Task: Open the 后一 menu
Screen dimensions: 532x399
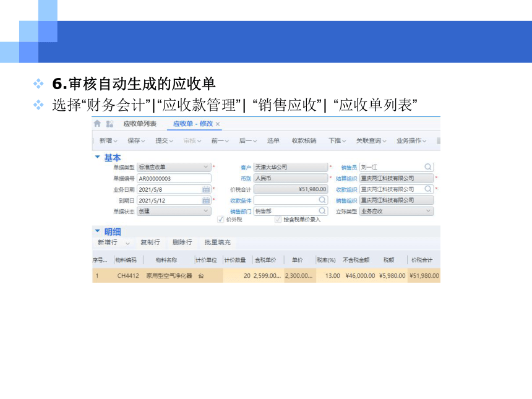Action: pyautogui.click(x=248, y=140)
